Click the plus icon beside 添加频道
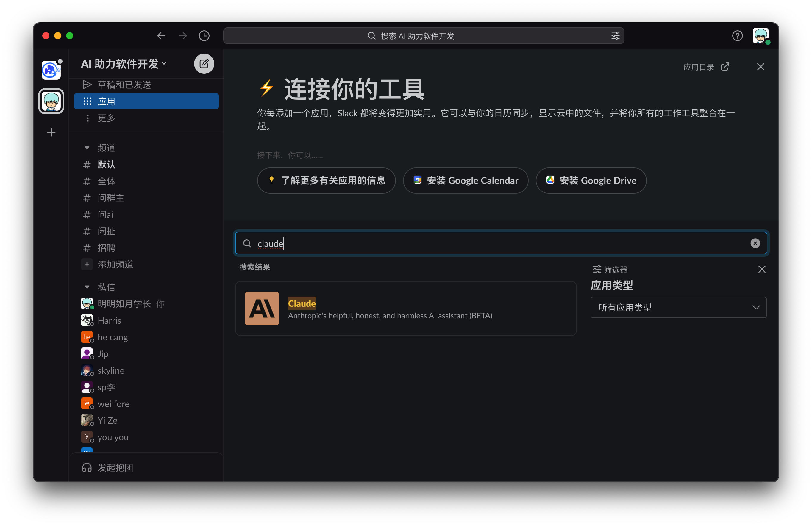812x526 pixels. click(x=87, y=264)
